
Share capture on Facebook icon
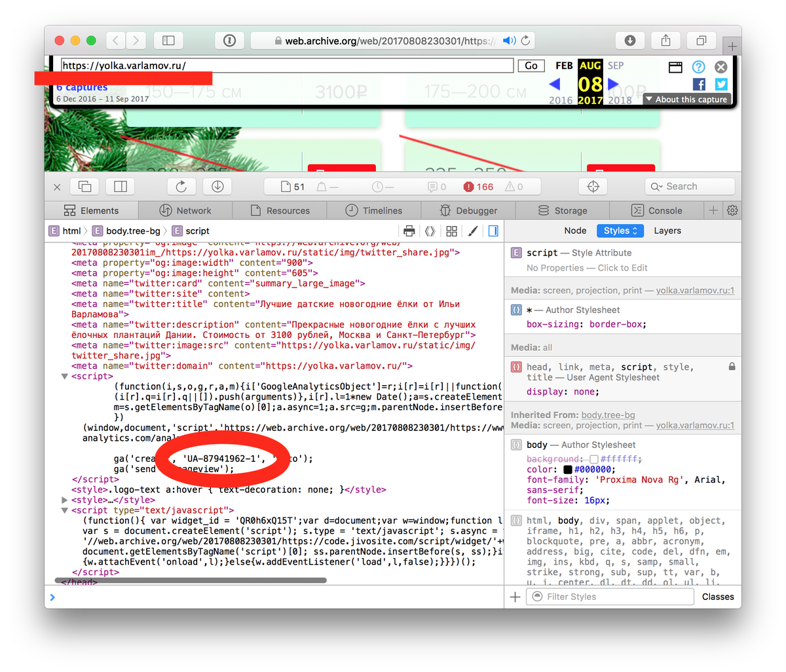699,84
